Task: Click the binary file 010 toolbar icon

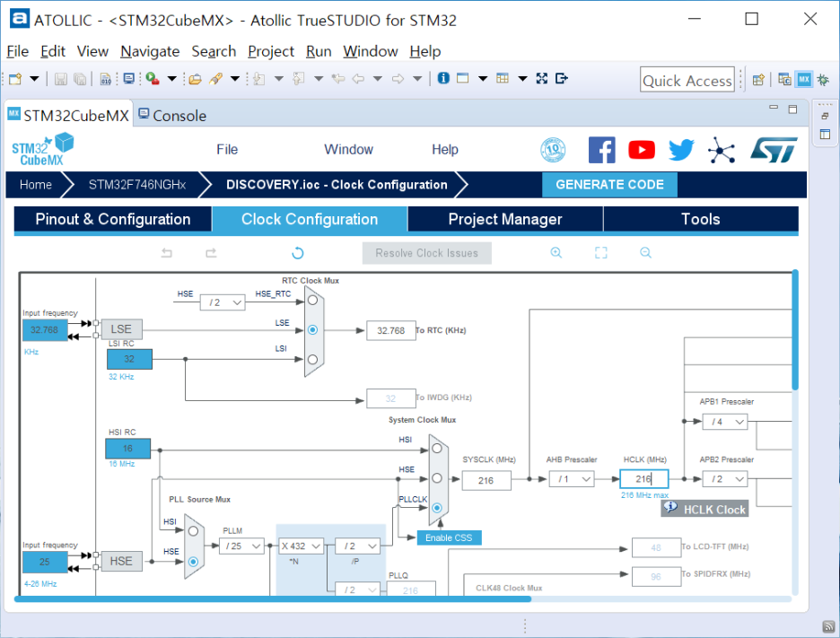Action: click(x=106, y=79)
